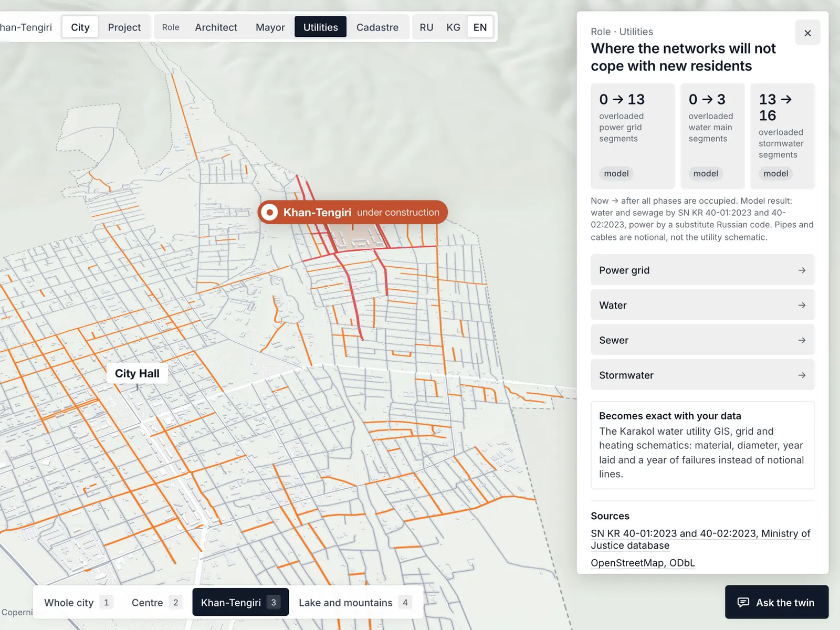Jump to Lake and mountains view
840x630 pixels.
tap(355, 602)
